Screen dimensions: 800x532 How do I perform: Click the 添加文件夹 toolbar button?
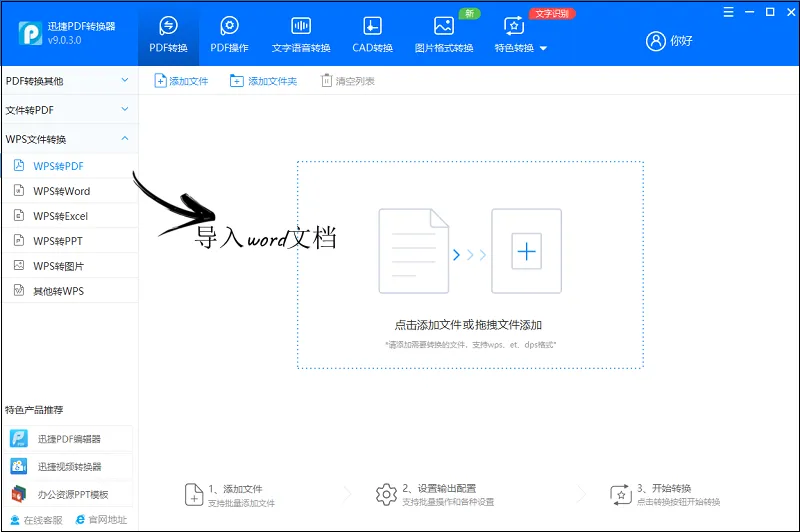(x=263, y=81)
